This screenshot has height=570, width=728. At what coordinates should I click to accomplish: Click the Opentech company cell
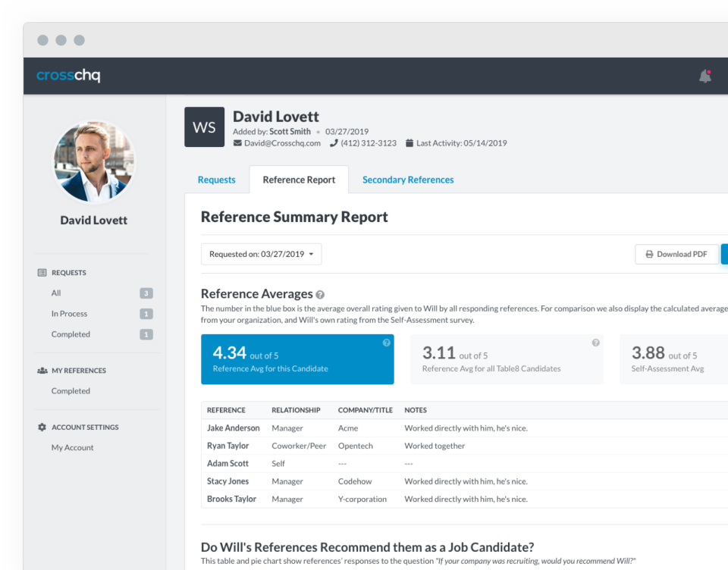click(x=355, y=446)
